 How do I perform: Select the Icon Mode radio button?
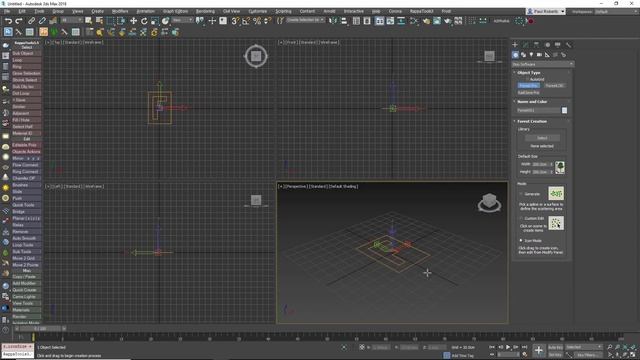coord(521,240)
